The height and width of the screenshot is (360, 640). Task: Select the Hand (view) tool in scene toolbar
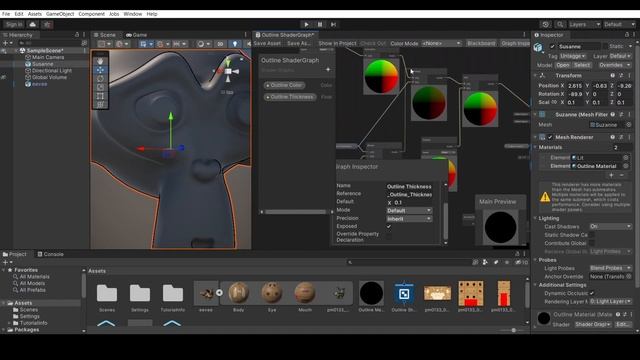coord(100,61)
